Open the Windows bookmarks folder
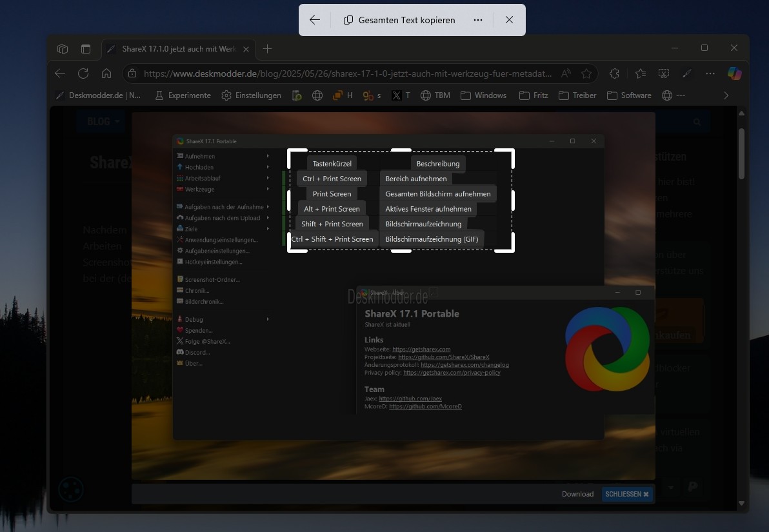 click(483, 95)
